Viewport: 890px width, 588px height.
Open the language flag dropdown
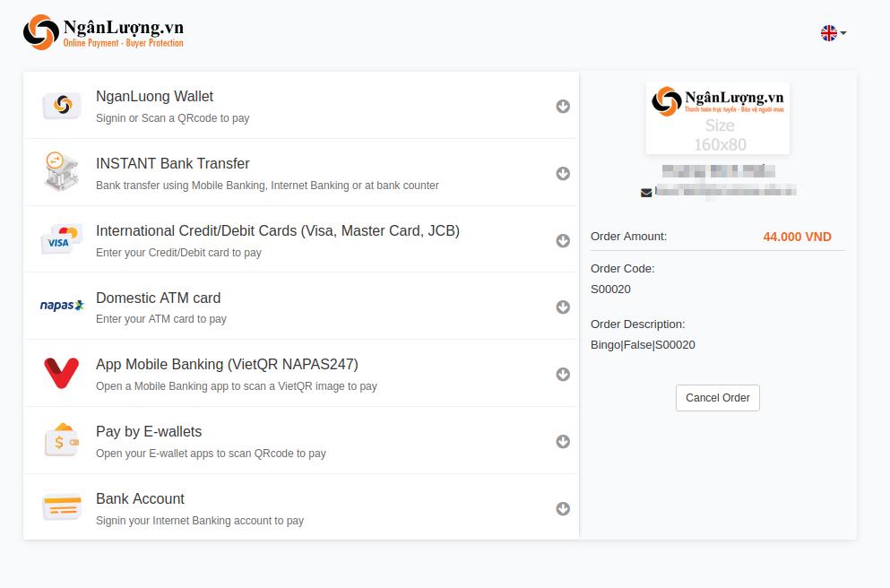[834, 33]
